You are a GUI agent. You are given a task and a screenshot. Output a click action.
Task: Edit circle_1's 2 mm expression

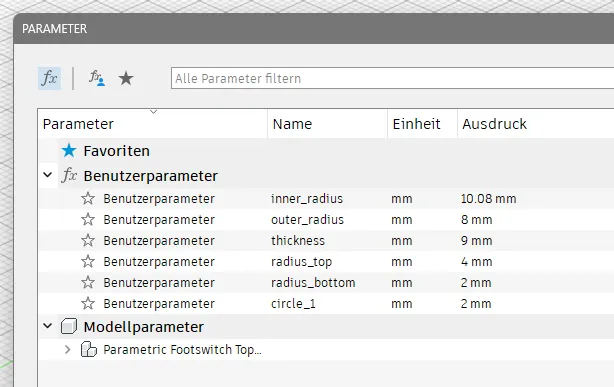pos(476,304)
